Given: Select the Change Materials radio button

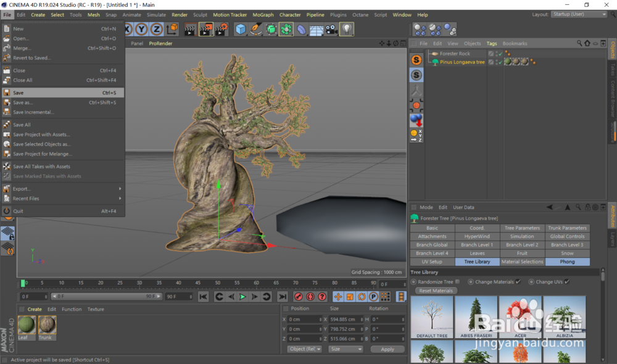Looking at the screenshot, I should (x=471, y=282).
